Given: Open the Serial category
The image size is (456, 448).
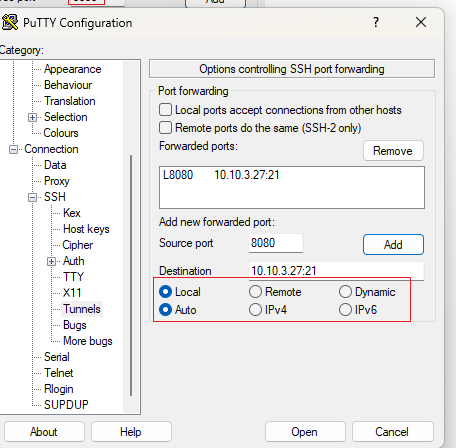Looking at the screenshot, I should click(x=57, y=357).
